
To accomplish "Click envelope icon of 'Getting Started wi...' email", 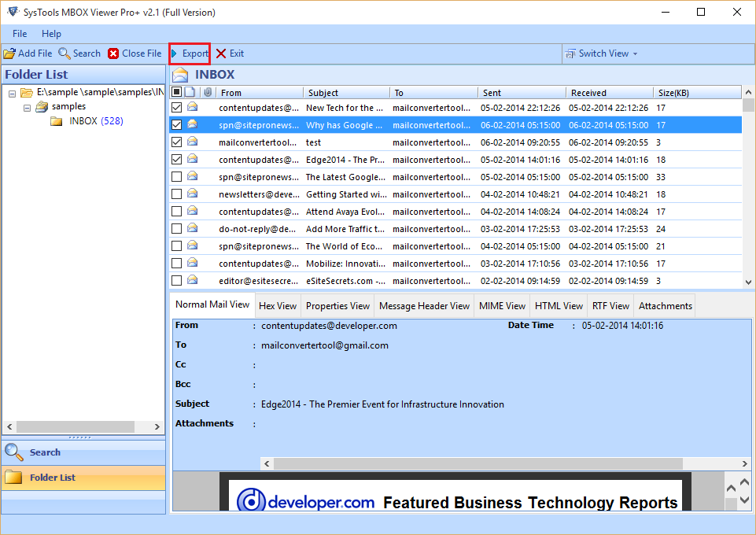I will click(x=193, y=194).
